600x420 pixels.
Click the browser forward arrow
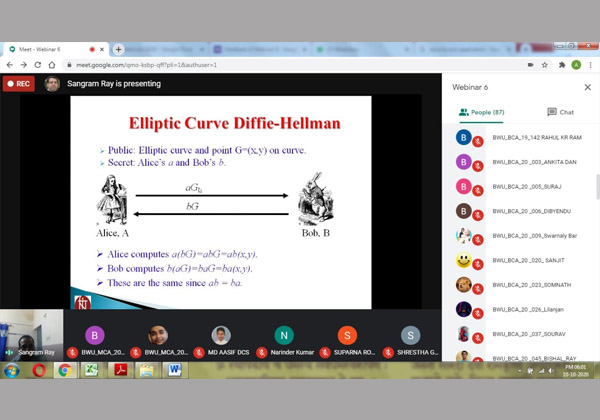(24, 65)
